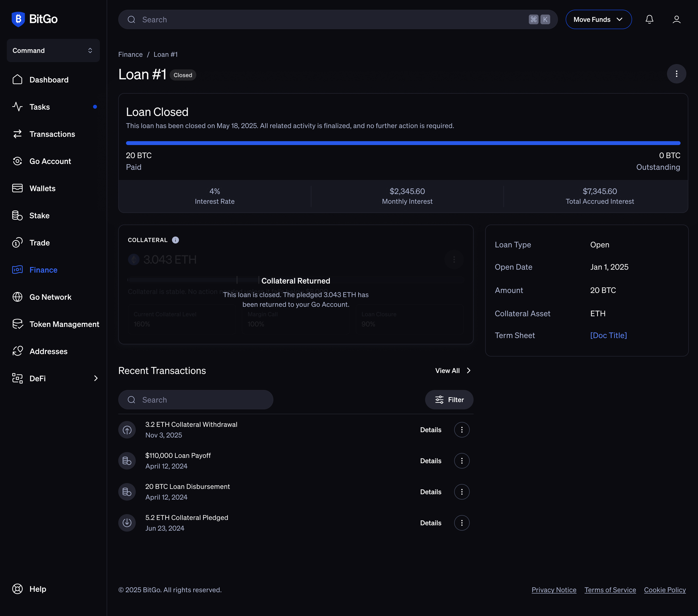Viewport: 698px width, 616px height.
Task: Expand the DeFi submenu chevron
Action: click(x=95, y=378)
